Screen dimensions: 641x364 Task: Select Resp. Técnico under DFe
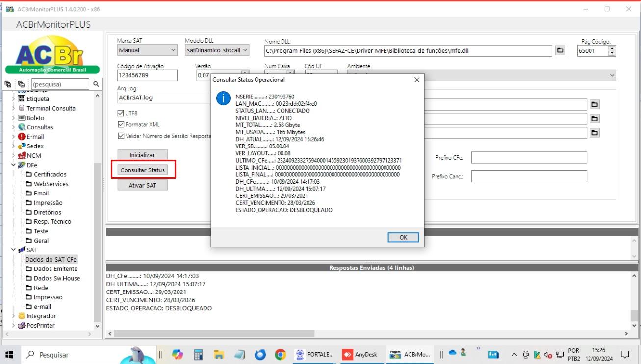[x=52, y=221]
